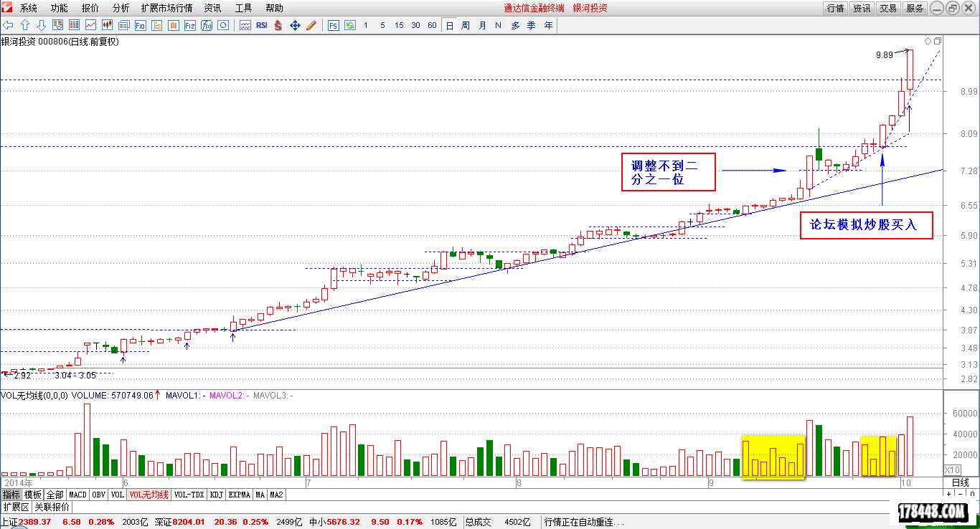Click the up arrow toolbar icon
This screenshot has width=980, height=529.
(25, 25)
